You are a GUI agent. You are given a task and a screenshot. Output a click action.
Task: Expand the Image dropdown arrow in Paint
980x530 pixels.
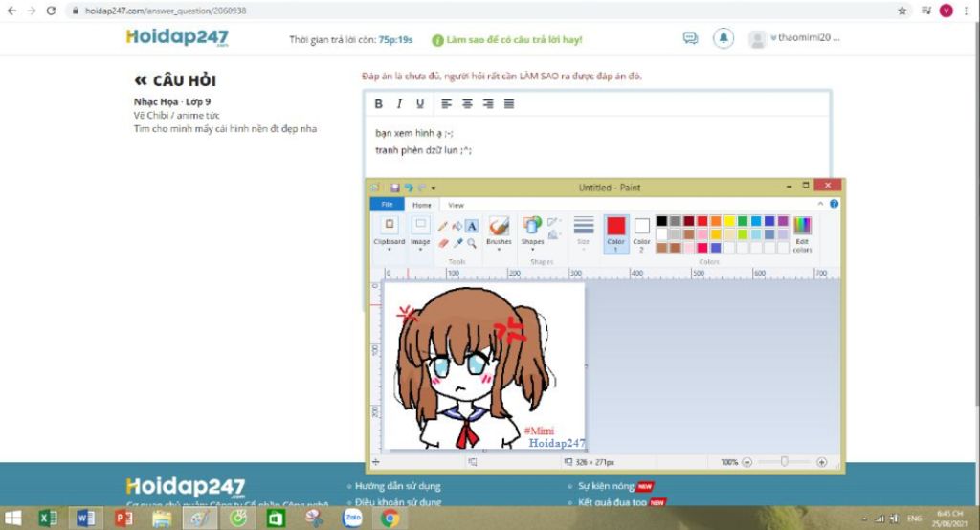420,250
